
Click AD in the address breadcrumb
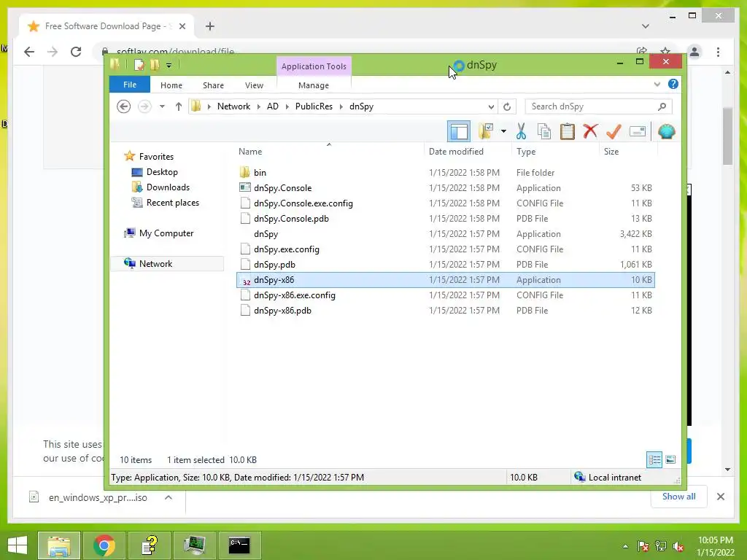click(273, 106)
